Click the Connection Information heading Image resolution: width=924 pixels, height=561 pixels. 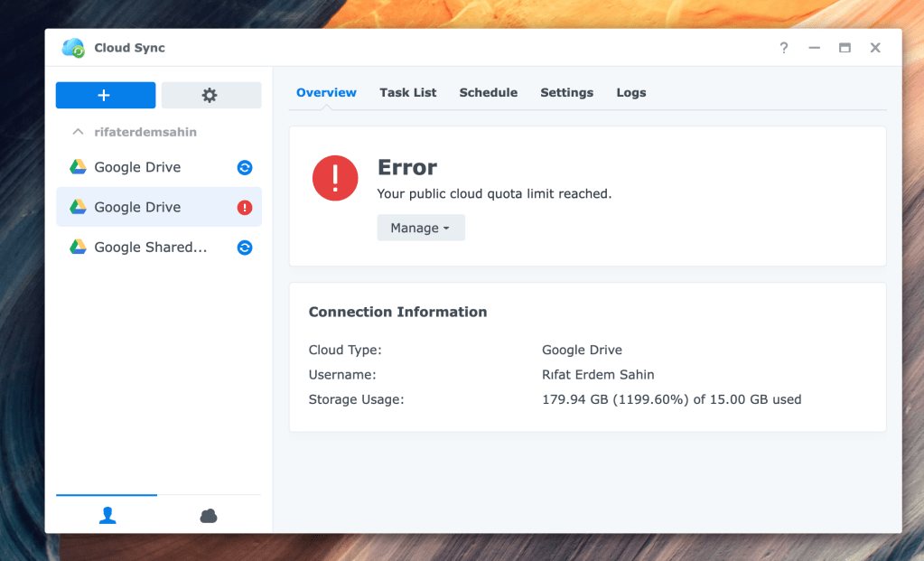[x=397, y=312]
